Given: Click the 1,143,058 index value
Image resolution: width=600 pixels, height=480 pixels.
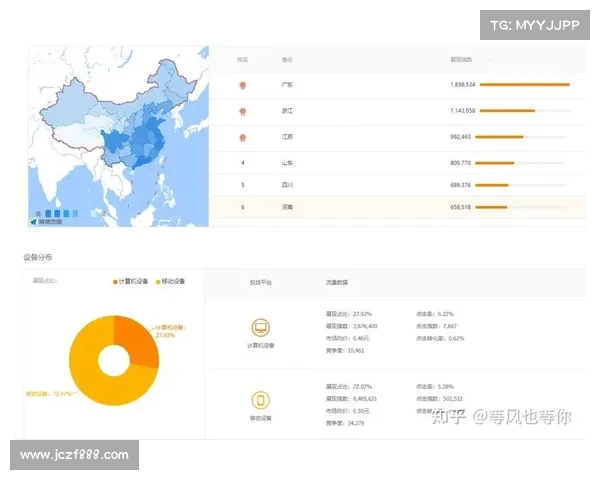Looking at the screenshot, I should click(463, 111).
